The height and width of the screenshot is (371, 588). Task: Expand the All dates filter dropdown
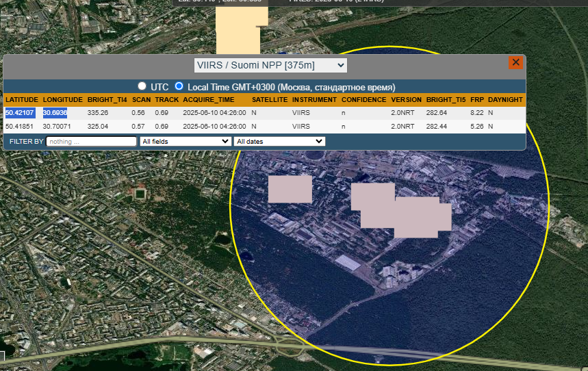coord(279,141)
